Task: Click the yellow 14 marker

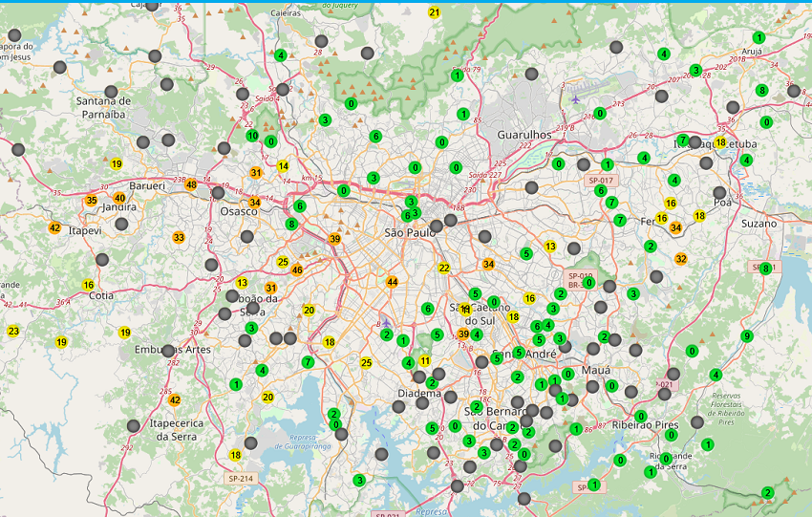Action: pyautogui.click(x=283, y=166)
